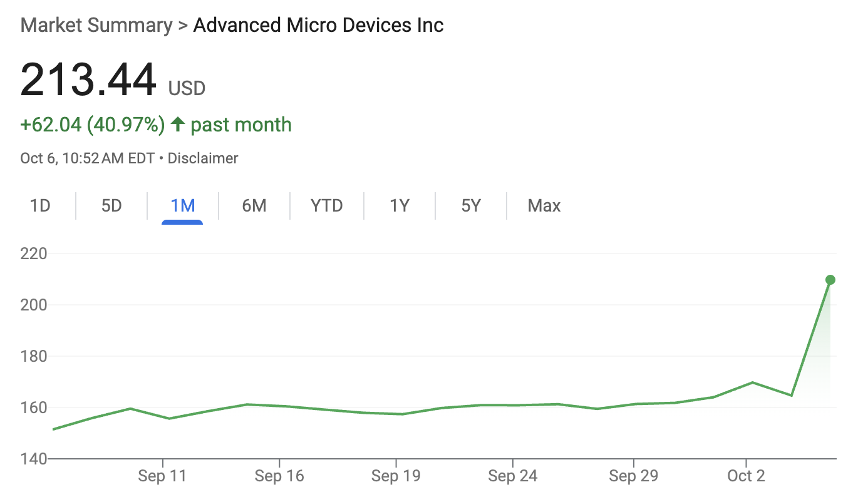The width and height of the screenshot is (868, 497).
Task: Open the 6M chart range tab
Action: (254, 205)
